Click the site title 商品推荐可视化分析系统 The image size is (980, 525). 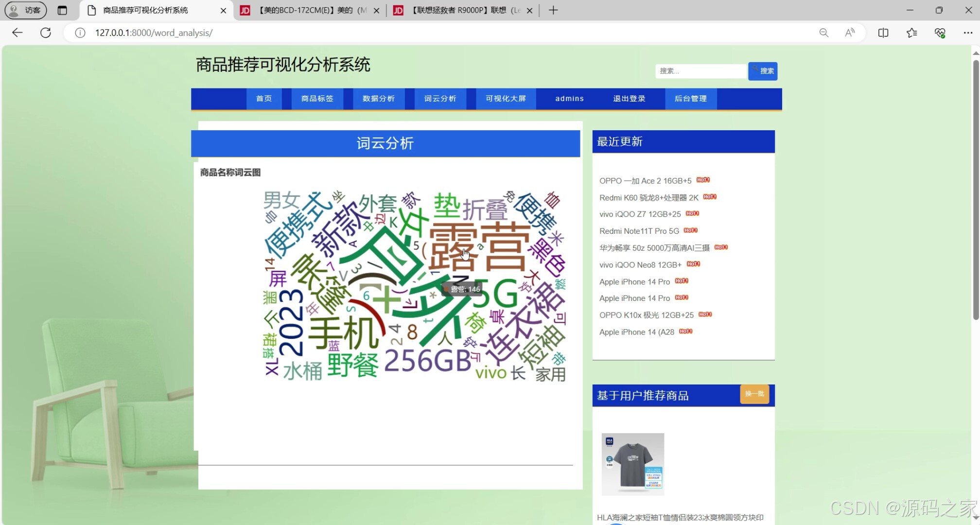point(283,65)
